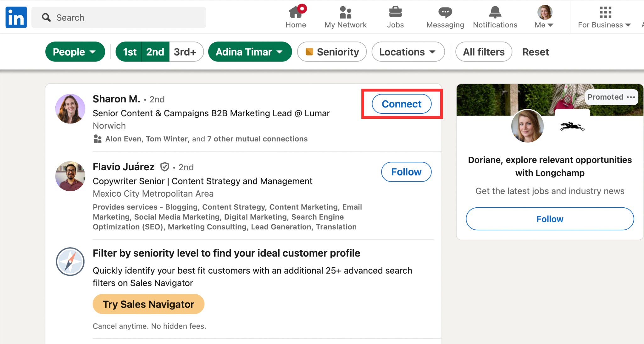
Task: Open My Network people icon
Action: [x=346, y=13]
